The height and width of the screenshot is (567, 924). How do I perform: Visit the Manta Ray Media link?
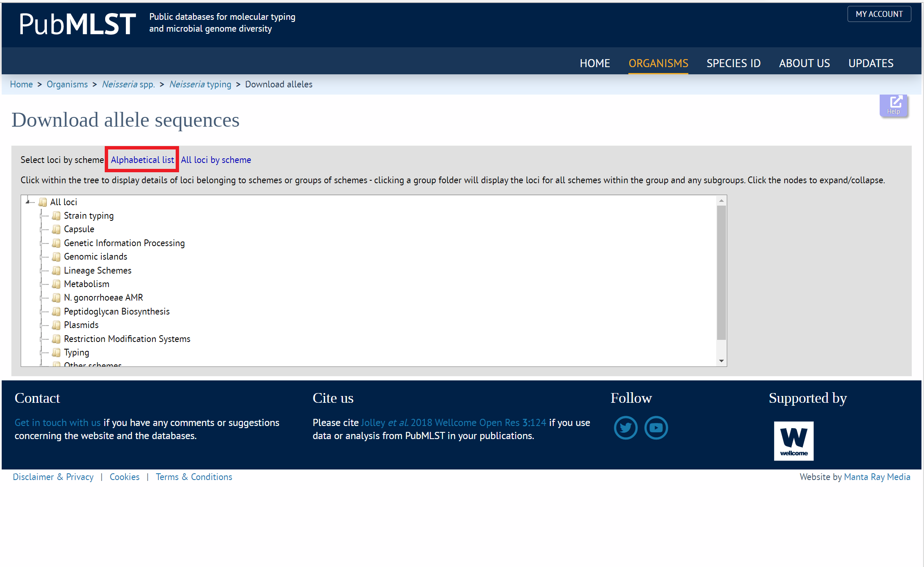877,477
